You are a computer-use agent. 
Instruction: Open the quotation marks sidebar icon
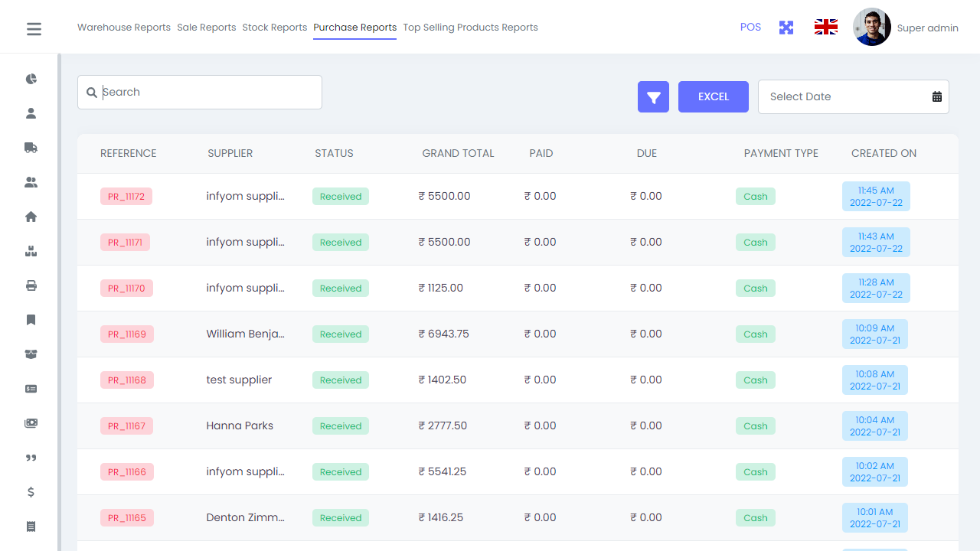click(x=31, y=458)
